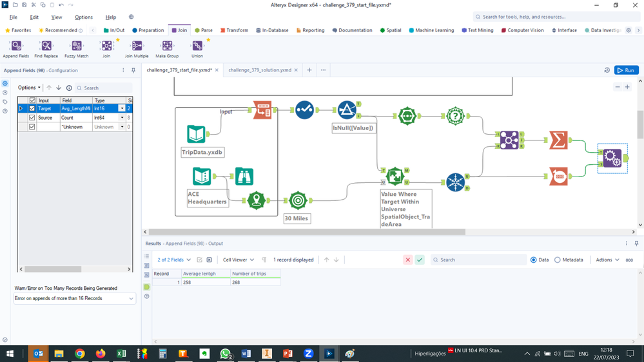This screenshot has height=362, width=644.
Task: Click the Configuration field search box
Action: click(x=104, y=88)
